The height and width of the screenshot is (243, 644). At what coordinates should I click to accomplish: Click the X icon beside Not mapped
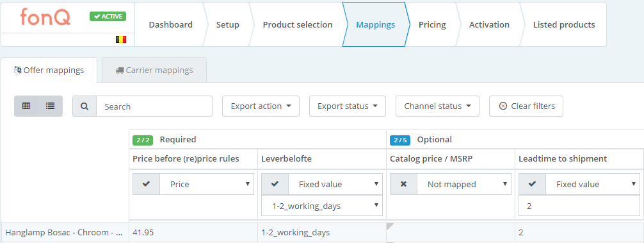tap(403, 184)
